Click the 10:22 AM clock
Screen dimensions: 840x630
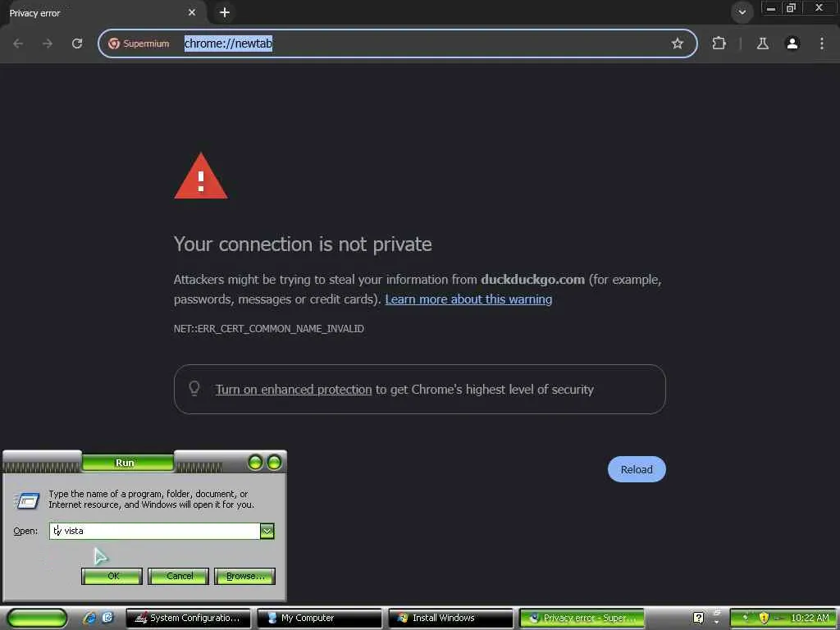coord(810,618)
